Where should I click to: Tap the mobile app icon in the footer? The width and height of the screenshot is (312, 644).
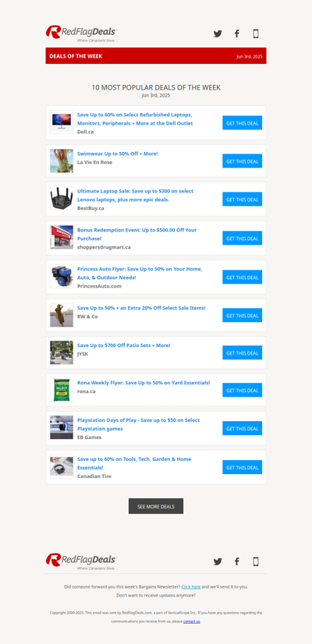256,561
